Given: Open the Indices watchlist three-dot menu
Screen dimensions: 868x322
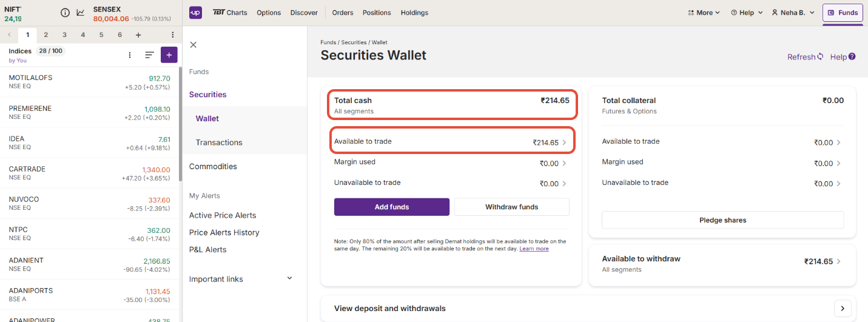Looking at the screenshot, I should (129, 55).
